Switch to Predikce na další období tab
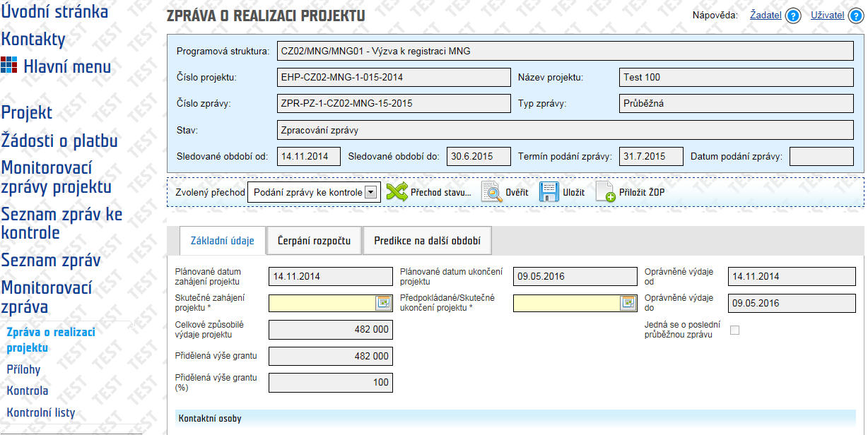868x435 pixels. (427, 241)
